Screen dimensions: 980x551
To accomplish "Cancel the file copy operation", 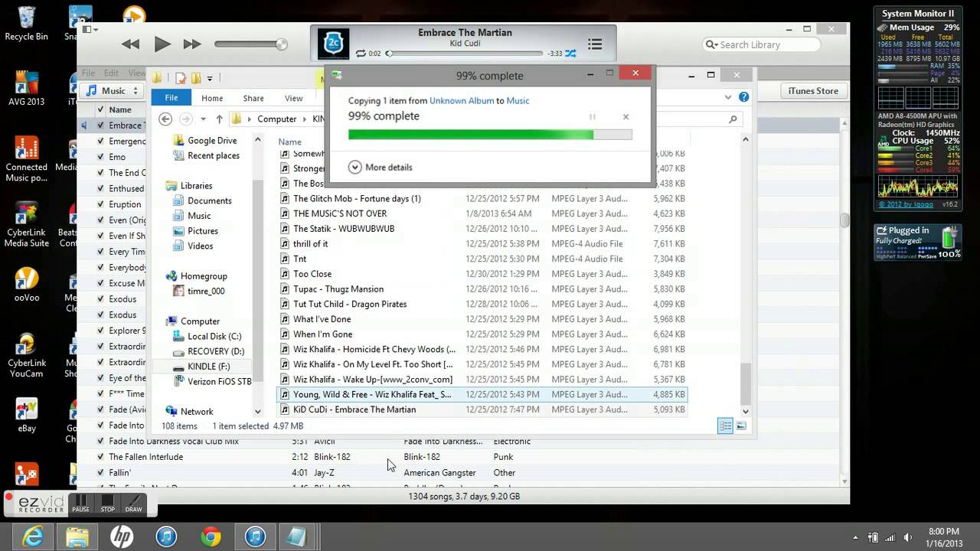I will tap(626, 117).
